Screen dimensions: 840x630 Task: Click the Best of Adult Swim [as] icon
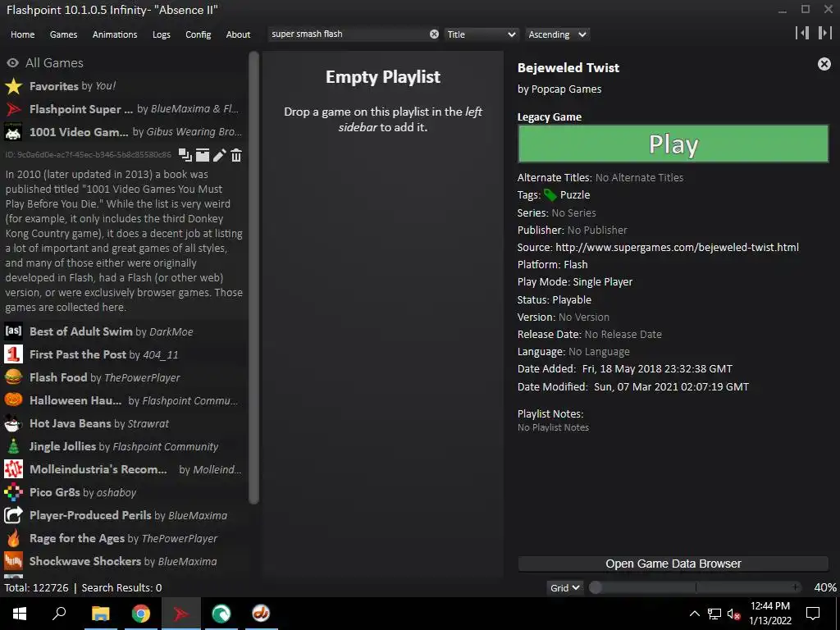click(13, 331)
